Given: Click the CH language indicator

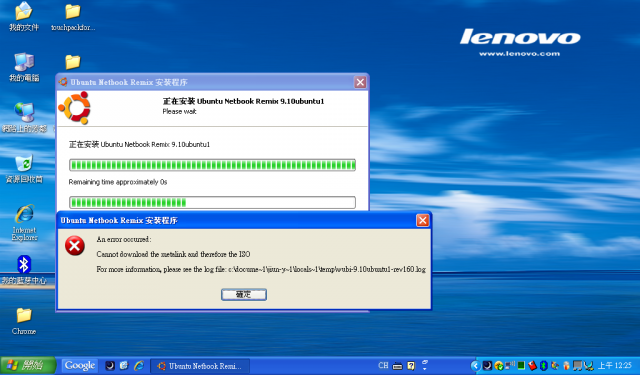Looking at the screenshot, I should point(383,366).
